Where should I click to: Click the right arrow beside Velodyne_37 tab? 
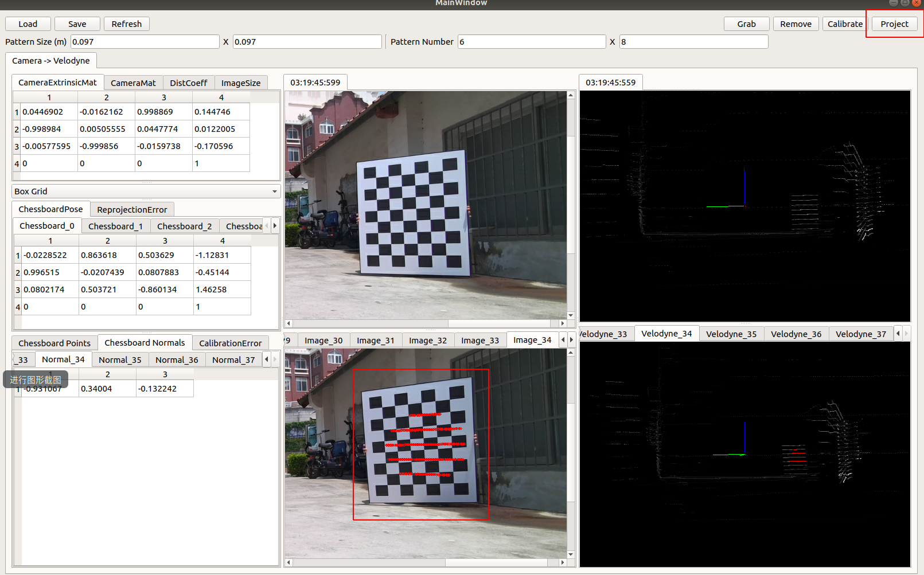coord(906,334)
